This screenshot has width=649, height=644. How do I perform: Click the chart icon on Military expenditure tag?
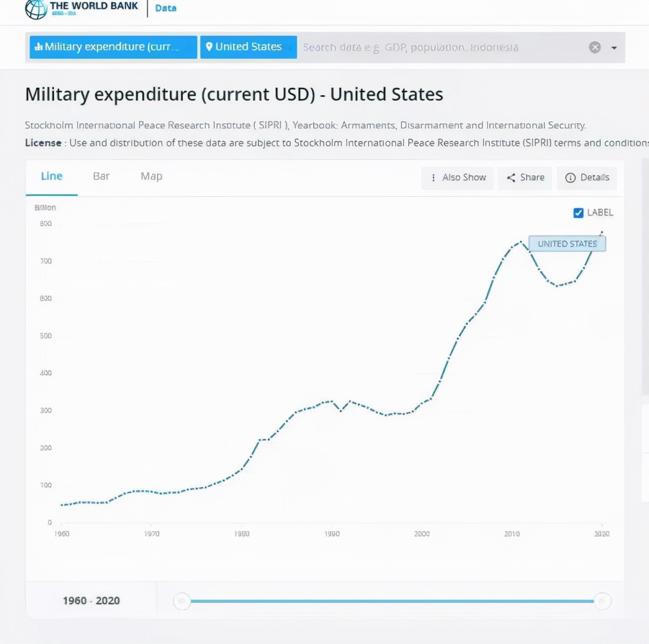coord(38,47)
